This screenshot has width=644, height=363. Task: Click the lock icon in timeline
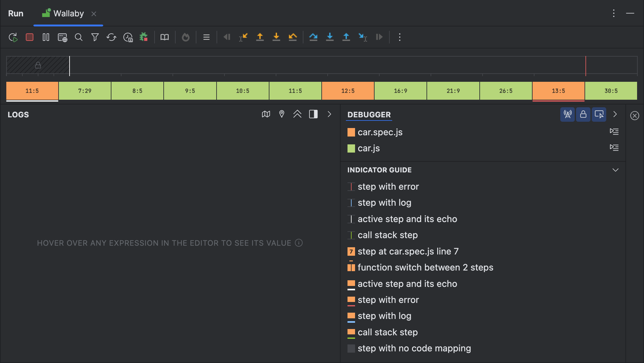38,65
